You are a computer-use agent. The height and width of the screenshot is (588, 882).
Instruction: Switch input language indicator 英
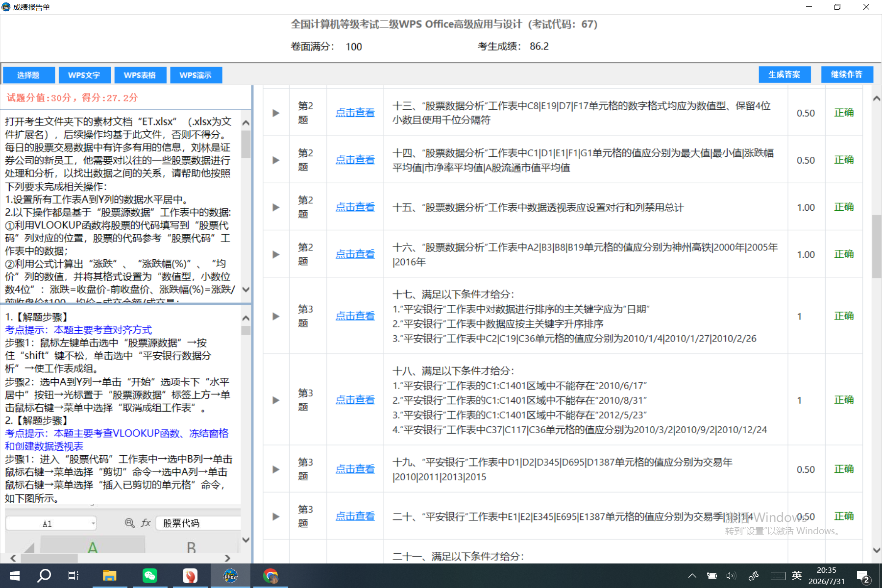(x=797, y=575)
